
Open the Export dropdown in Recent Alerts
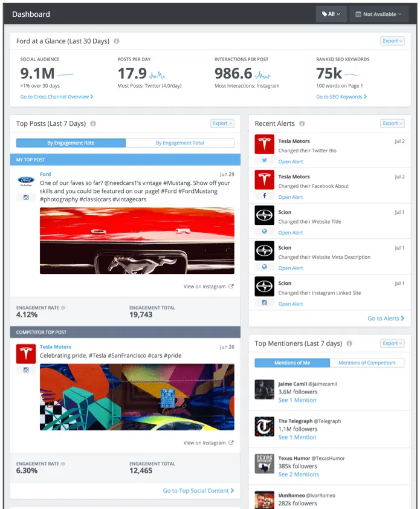coord(392,123)
